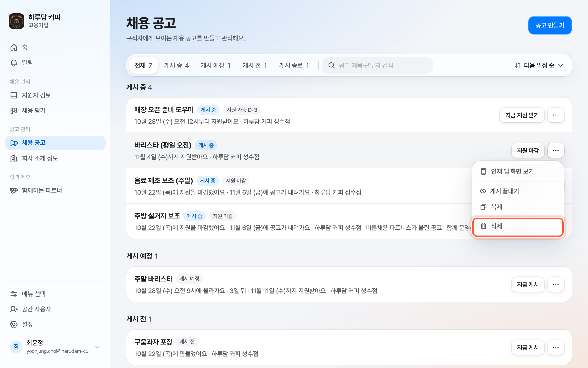Click 지금 게시 for 구움과자 포장
This screenshot has width=588, height=368.
coord(528,347)
